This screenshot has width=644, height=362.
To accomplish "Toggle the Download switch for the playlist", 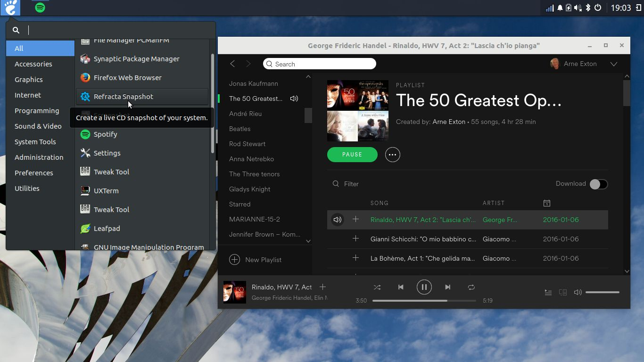I will pyautogui.click(x=599, y=184).
